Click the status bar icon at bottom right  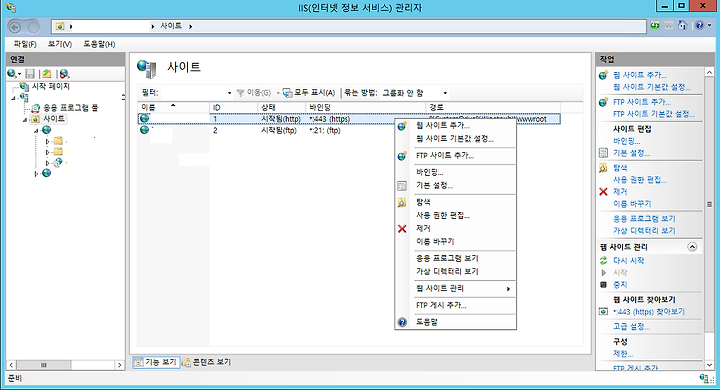point(704,379)
